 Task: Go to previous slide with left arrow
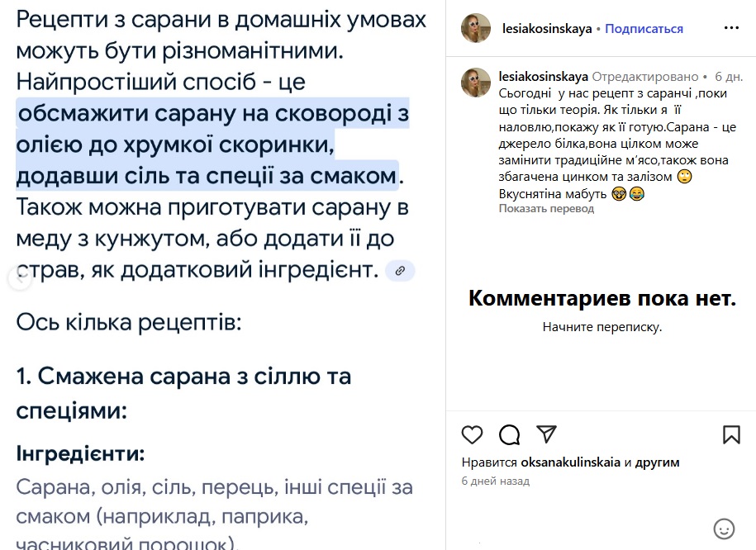pos(19,278)
